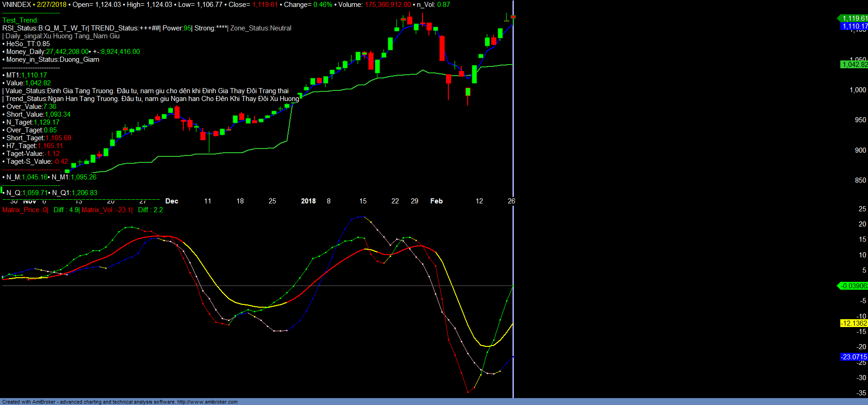Select the 2018 label on date axis

click(308, 201)
